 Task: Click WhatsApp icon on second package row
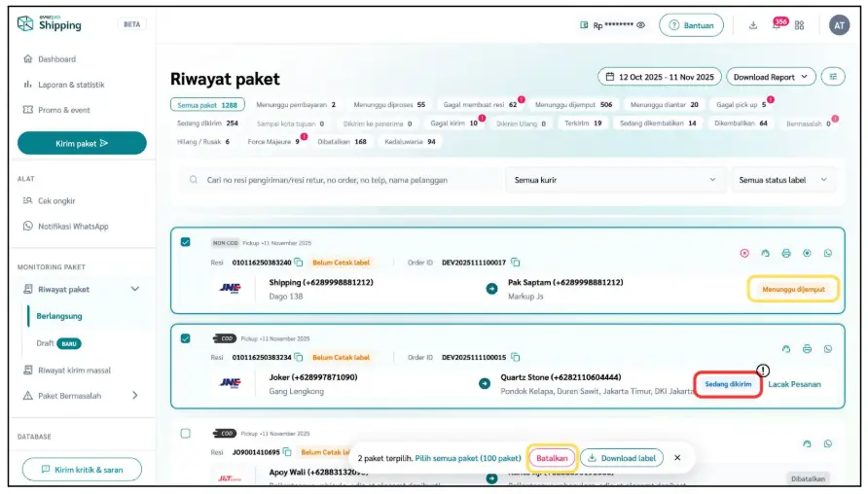pyautogui.click(x=828, y=348)
